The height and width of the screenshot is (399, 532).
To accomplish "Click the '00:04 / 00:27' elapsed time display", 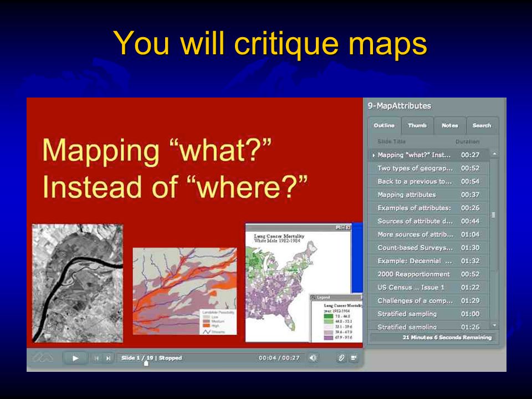I will pos(279,358).
